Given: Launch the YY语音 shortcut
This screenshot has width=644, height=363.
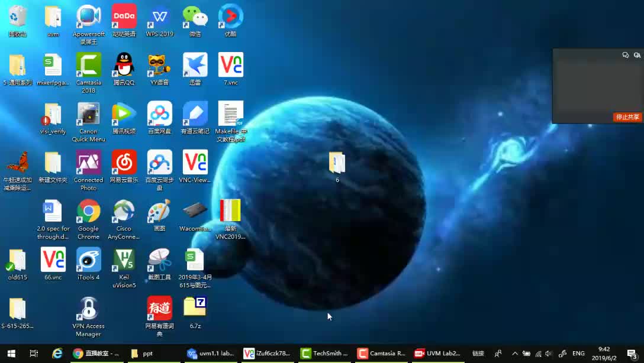Looking at the screenshot, I should [x=159, y=69].
